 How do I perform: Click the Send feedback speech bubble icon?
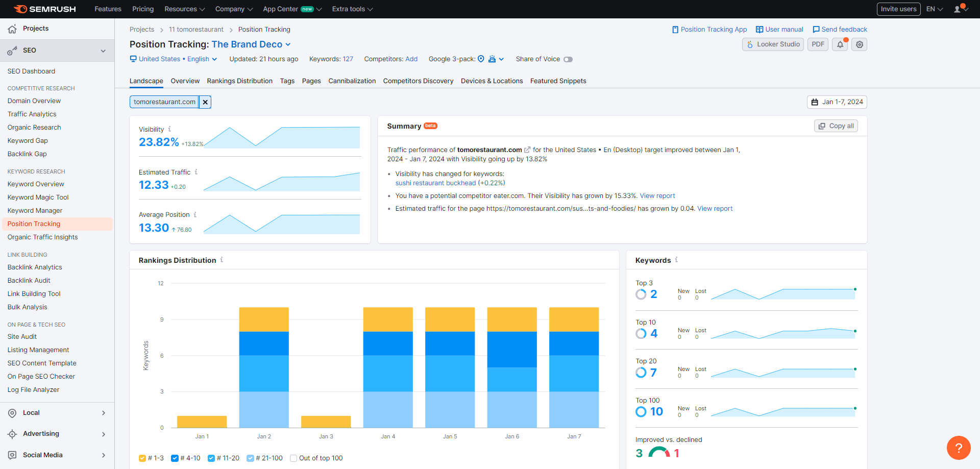(x=817, y=29)
